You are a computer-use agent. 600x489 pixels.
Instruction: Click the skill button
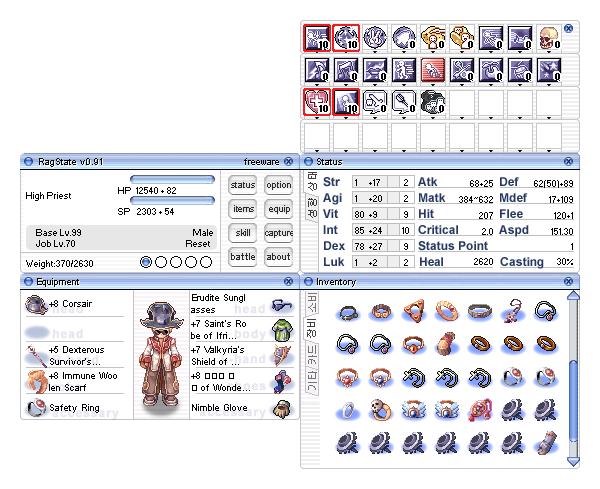[243, 233]
